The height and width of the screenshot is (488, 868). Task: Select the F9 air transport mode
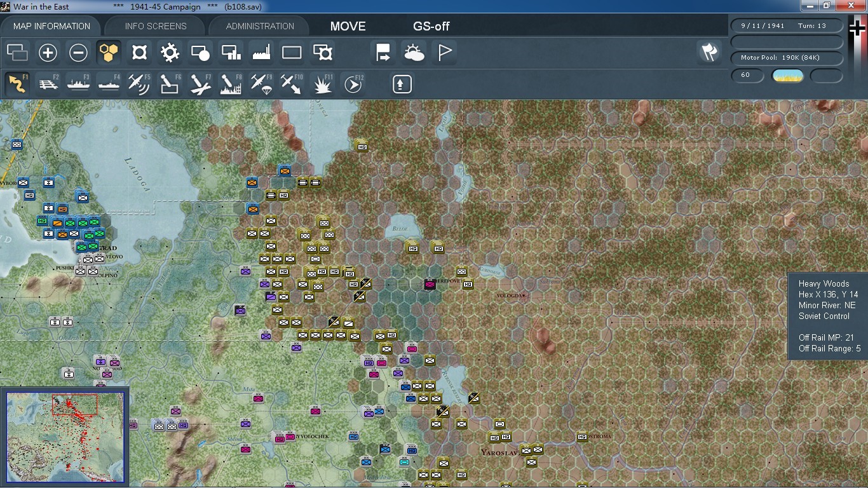261,84
